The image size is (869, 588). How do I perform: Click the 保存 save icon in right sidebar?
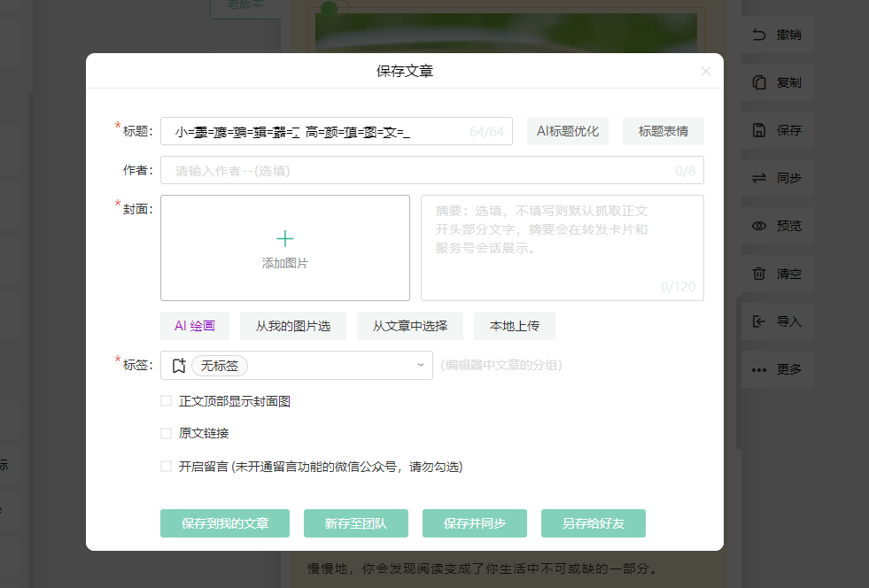click(758, 130)
